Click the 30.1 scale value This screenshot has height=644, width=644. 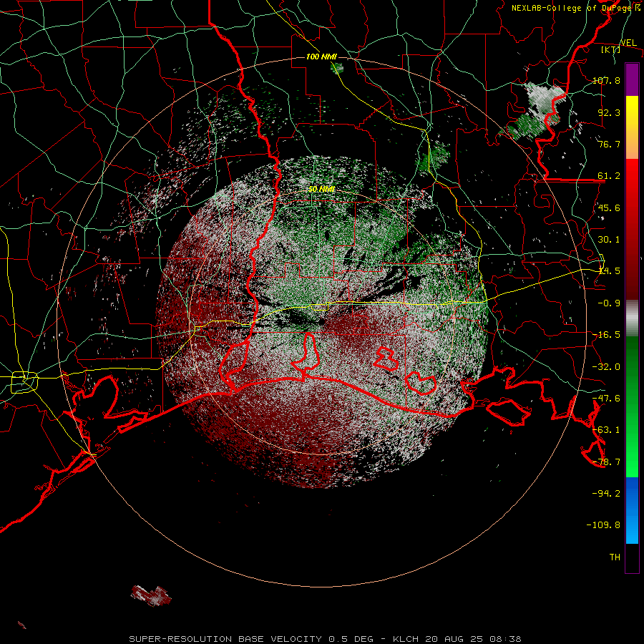click(609, 240)
